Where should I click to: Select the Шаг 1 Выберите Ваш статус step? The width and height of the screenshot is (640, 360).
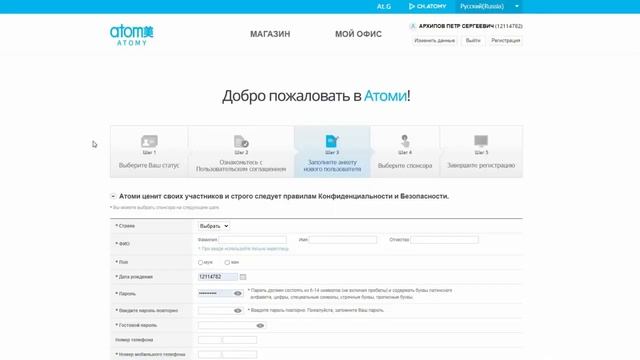click(149, 152)
